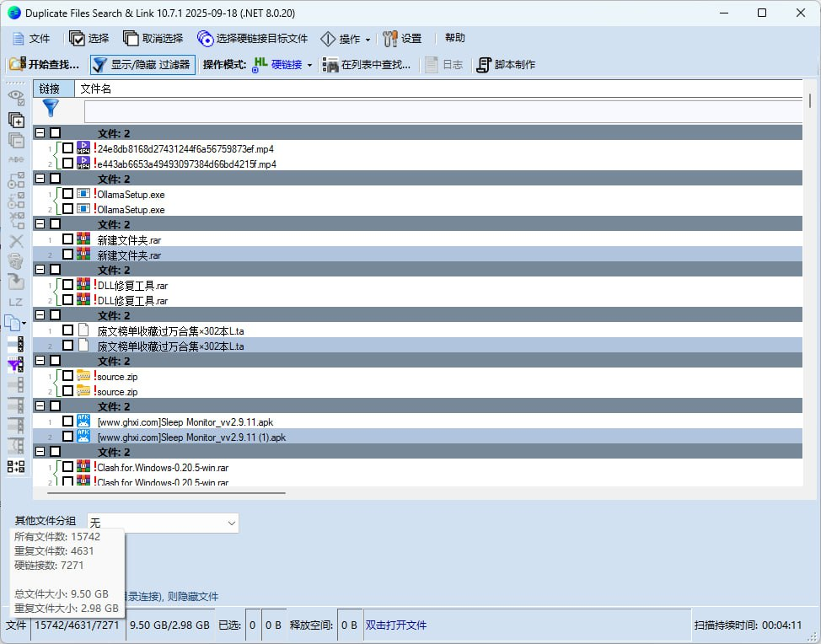821x644 pixels.
Task: Click the 取消选择 deselect button
Action: point(153,39)
